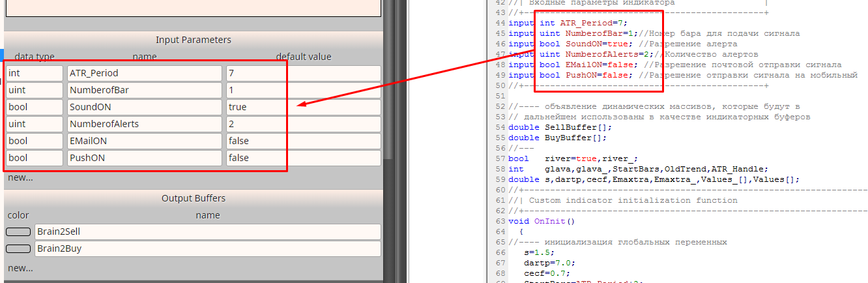Edit the default value 1 of NumberofBar
Image resolution: width=868 pixels, height=283 pixels.
303,90
